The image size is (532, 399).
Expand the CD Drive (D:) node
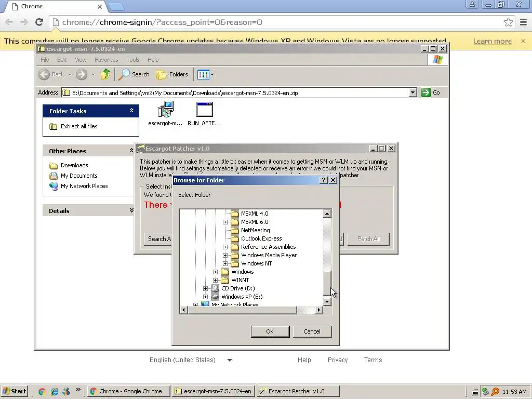click(x=206, y=288)
